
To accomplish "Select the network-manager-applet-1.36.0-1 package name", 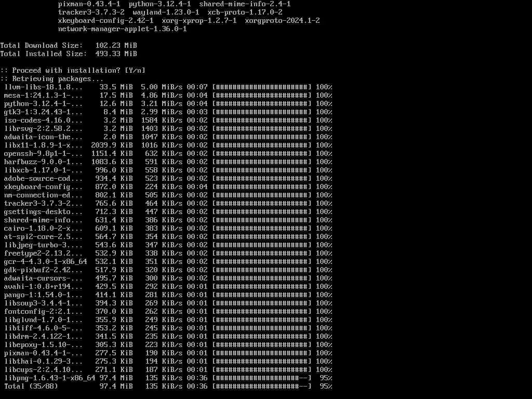I will pyautogui.click(x=123, y=29).
